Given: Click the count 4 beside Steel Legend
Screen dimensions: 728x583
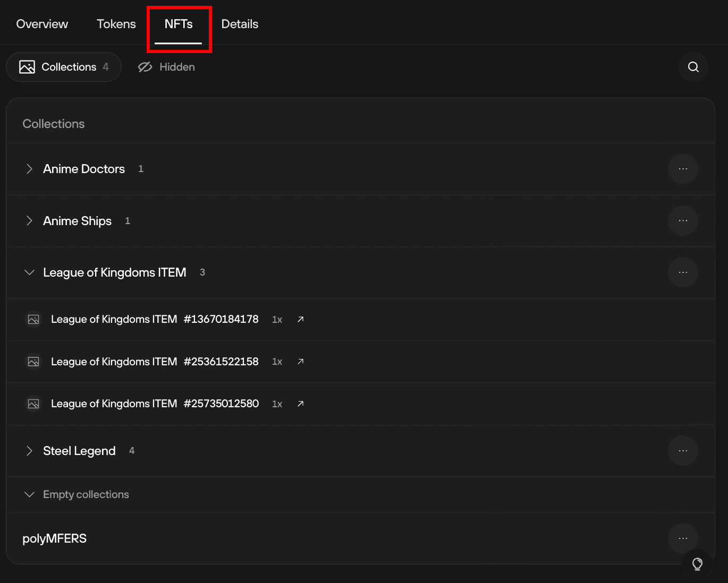Looking at the screenshot, I should [x=132, y=451].
